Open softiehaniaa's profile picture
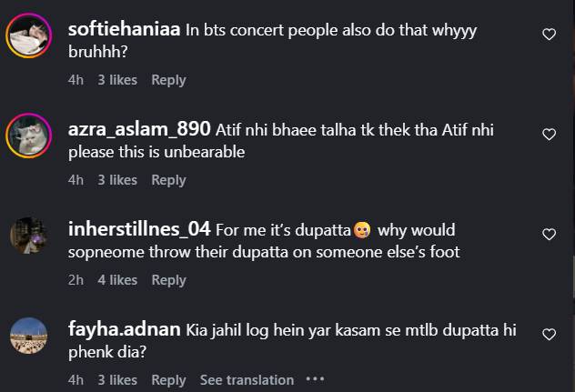The width and height of the screenshot is (575, 392). coord(28,35)
